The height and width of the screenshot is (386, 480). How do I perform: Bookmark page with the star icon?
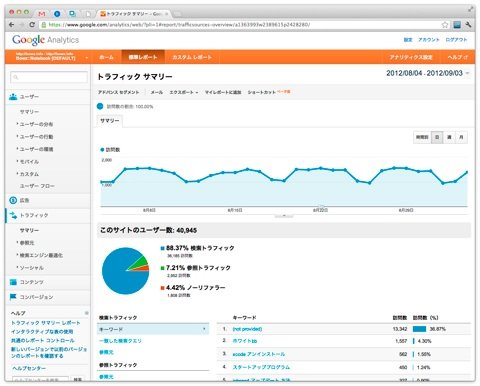pos(445,25)
